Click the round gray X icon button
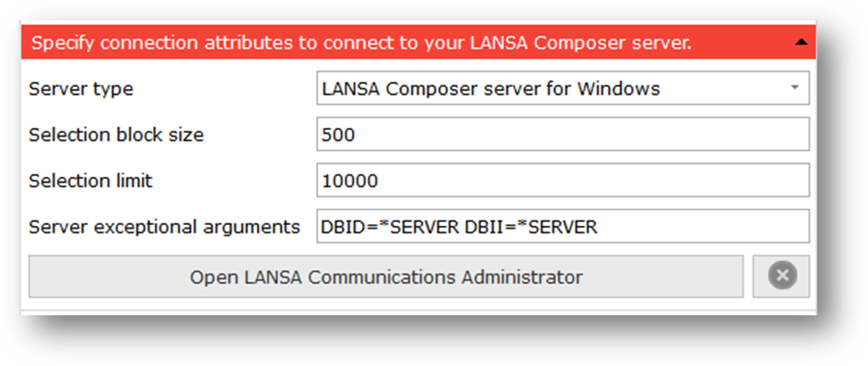Screen dimensions: 868x366 click(x=781, y=276)
